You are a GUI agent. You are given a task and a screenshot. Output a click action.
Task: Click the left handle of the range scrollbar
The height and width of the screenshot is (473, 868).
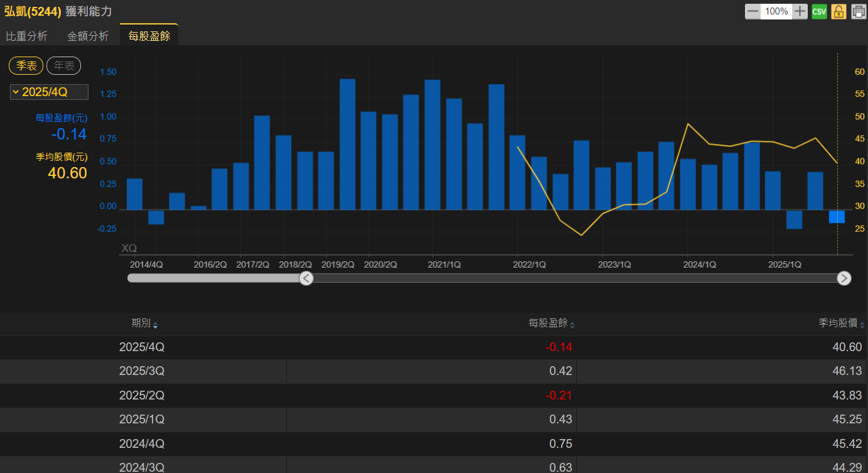tap(306, 278)
